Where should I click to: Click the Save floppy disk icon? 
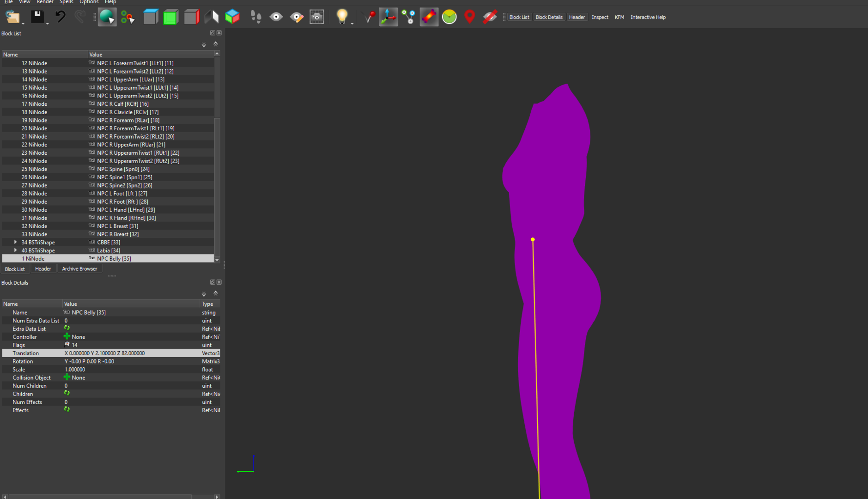(x=37, y=17)
